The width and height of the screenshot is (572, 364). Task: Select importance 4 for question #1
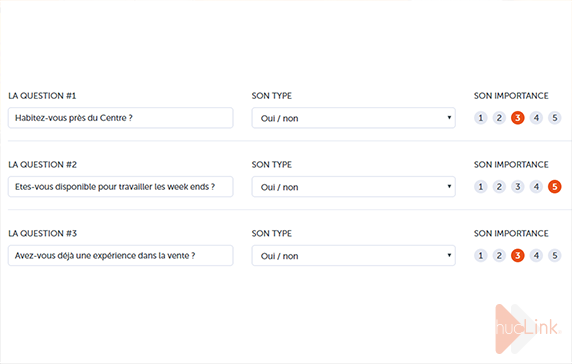point(536,118)
